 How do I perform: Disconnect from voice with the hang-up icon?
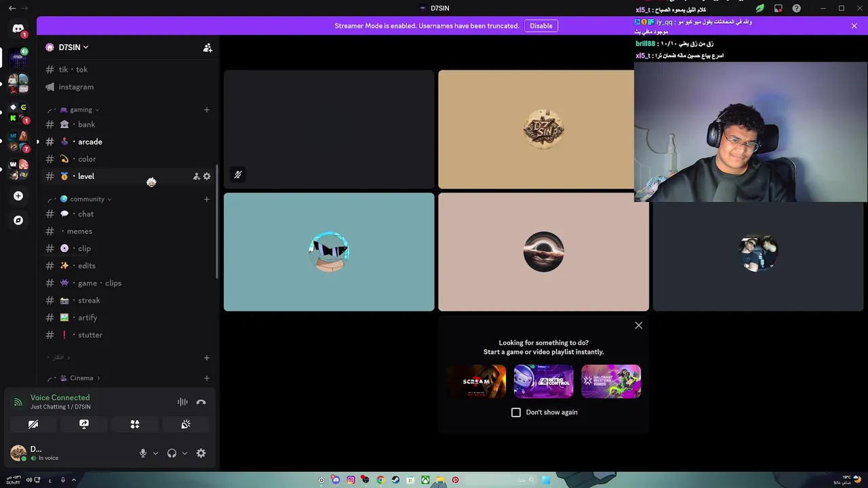pos(201,402)
